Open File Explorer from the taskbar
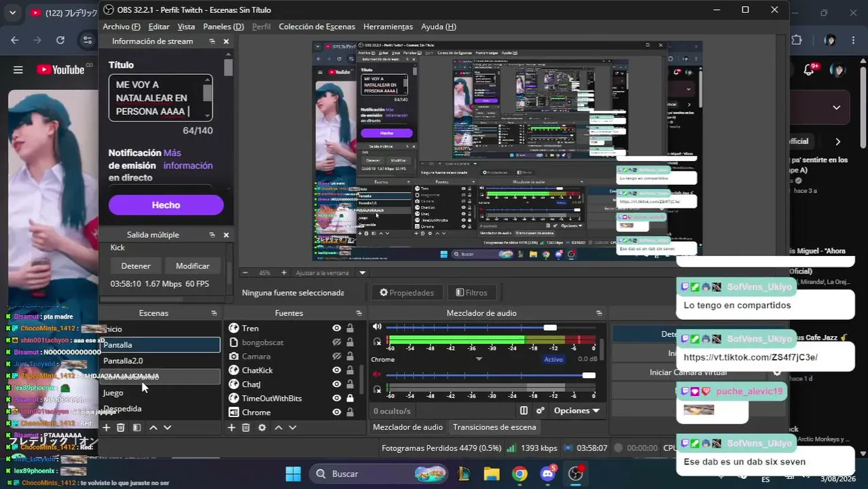Screen dimensions: 868x489 coord(491,473)
